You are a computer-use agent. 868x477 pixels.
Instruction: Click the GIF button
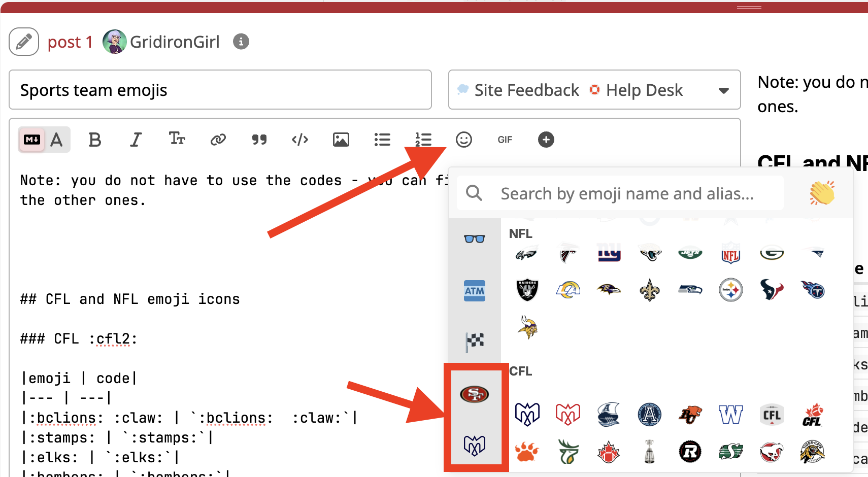(x=505, y=140)
